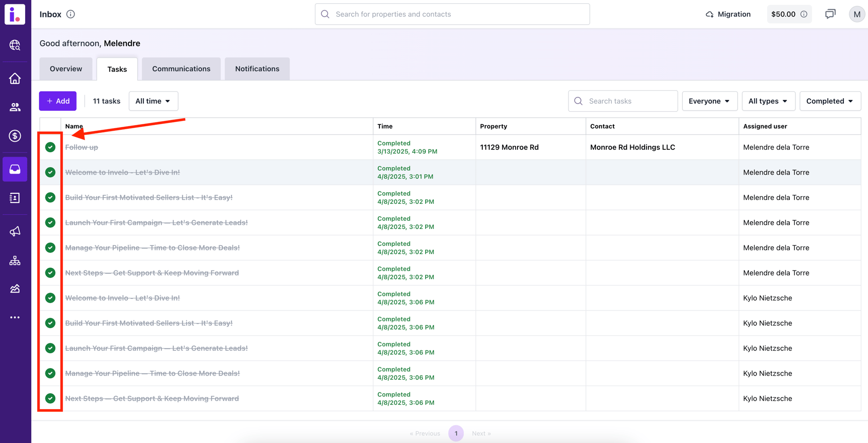Open the hierarchy org-chart sidebar icon
This screenshot has width=868, height=443.
click(15, 261)
